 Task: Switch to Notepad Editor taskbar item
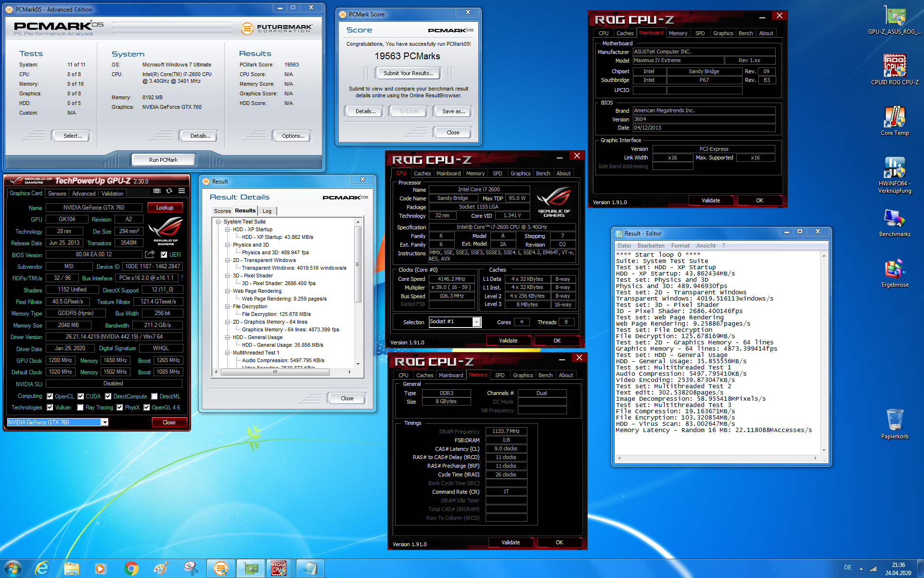(310, 568)
